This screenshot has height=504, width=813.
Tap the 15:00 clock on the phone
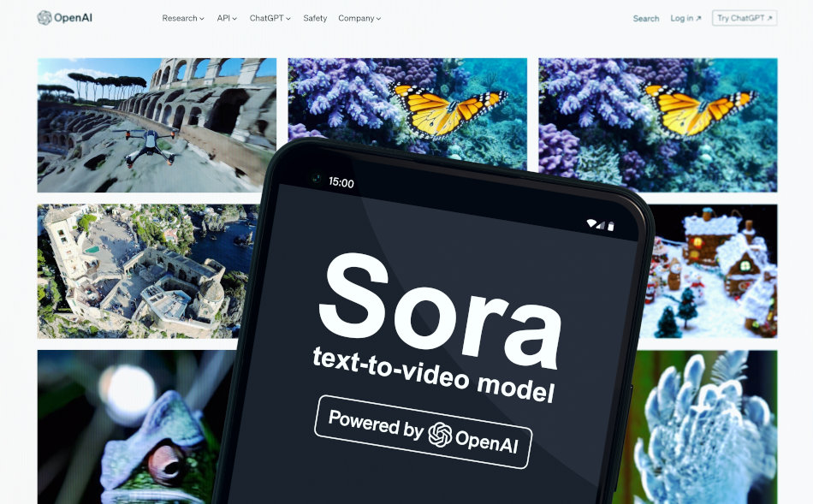point(341,183)
